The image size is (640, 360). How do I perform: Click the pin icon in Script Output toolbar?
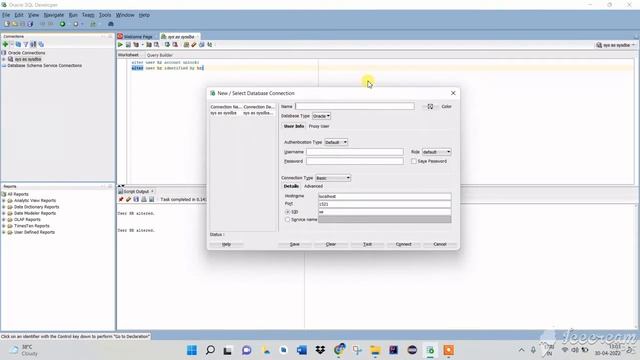click(121, 199)
